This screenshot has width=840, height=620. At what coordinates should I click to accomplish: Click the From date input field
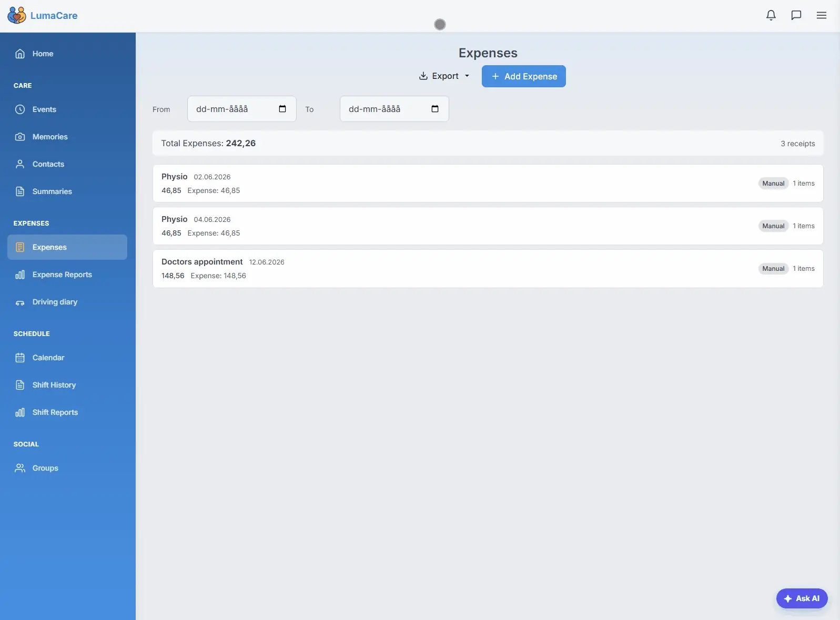pyautogui.click(x=241, y=109)
